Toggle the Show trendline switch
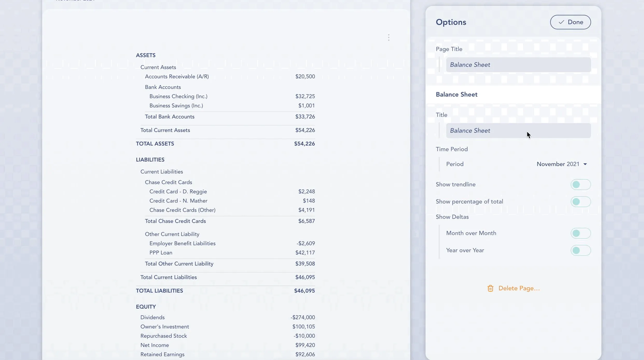This screenshot has width=644, height=360. tap(580, 185)
